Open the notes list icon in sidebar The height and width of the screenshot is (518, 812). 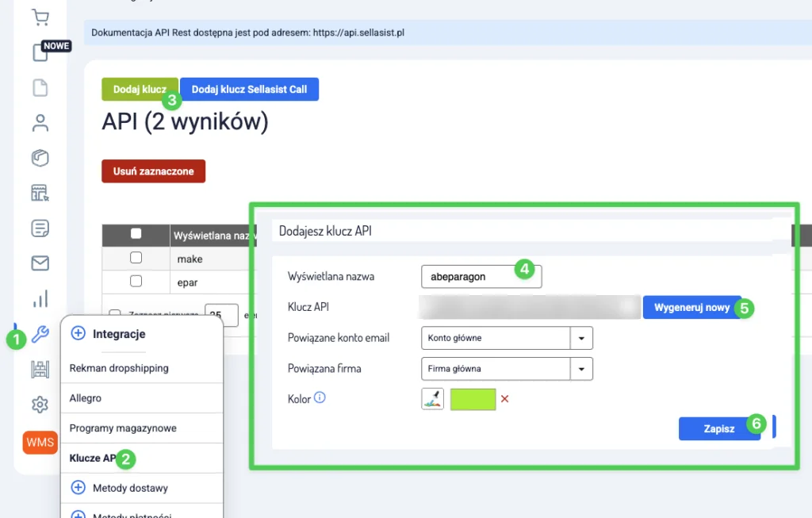40,228
